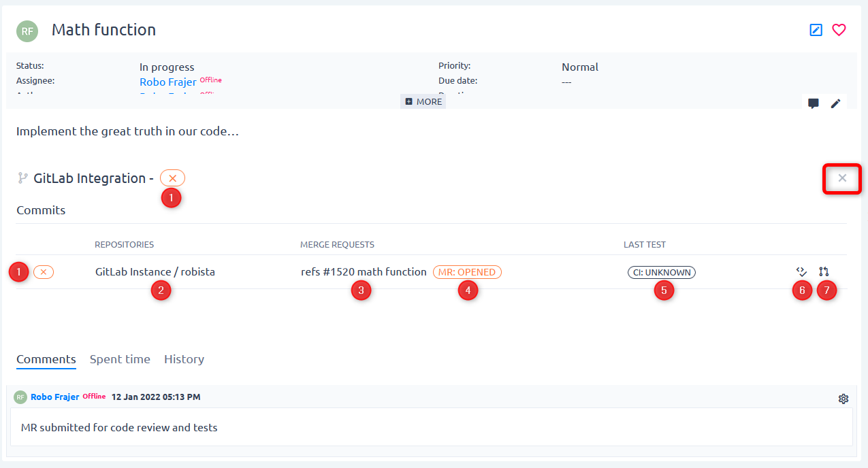
Task: Click the commit check icon in row
Action: pos(801,271)
